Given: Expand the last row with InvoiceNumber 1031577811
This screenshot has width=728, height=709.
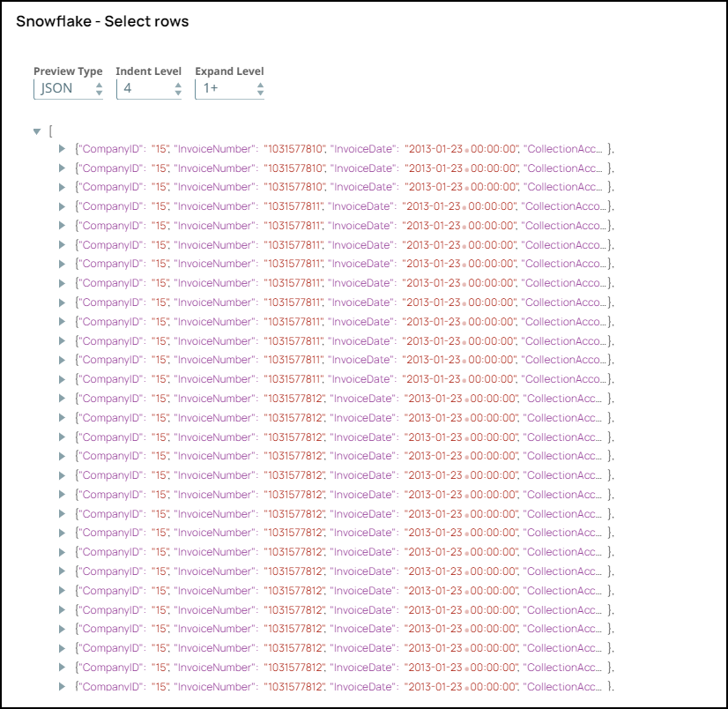Looking at the screenshot, I should (62, 379).
